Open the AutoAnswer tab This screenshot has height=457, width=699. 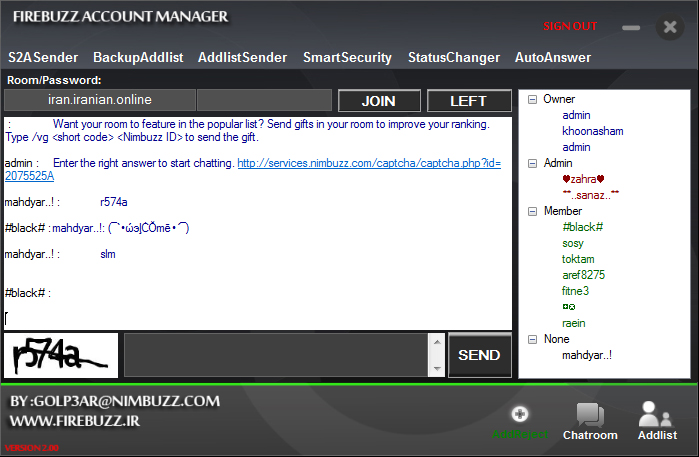coord(553,58)
